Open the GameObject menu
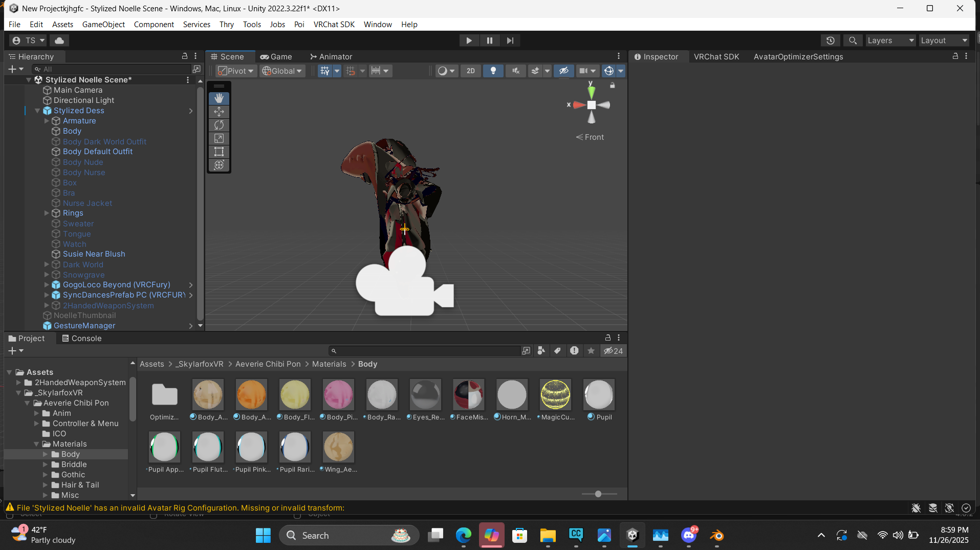The image size is (980, 550). coord(103,24)
